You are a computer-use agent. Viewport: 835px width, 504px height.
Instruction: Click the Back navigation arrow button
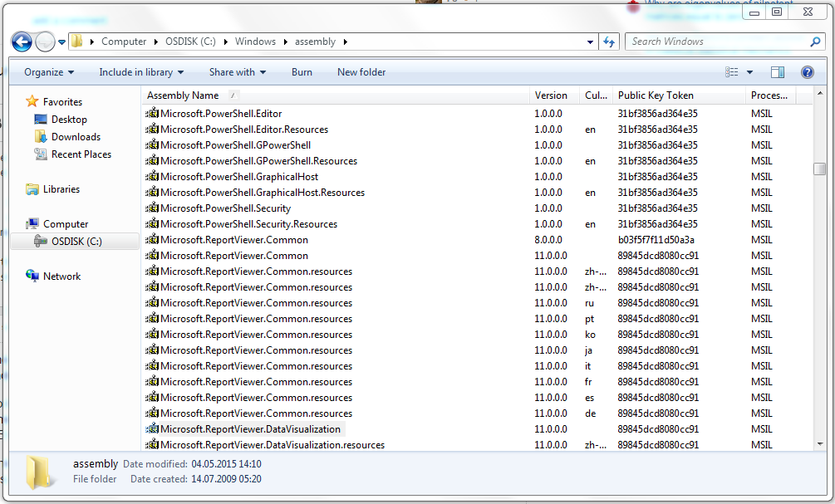click(22, 42)
